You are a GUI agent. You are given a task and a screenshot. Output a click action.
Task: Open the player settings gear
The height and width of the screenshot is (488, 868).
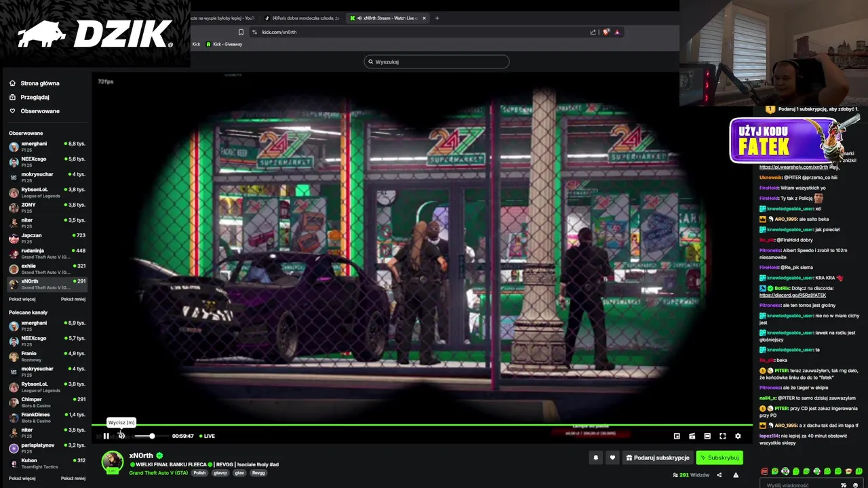click(738, 436)
